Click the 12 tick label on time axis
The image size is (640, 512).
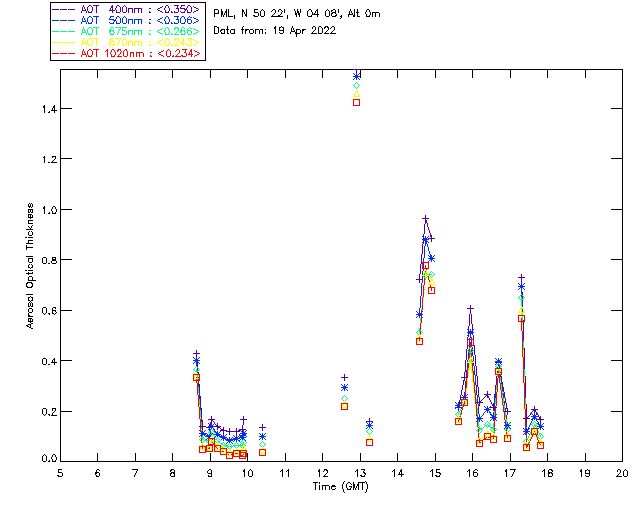[322, 472]
